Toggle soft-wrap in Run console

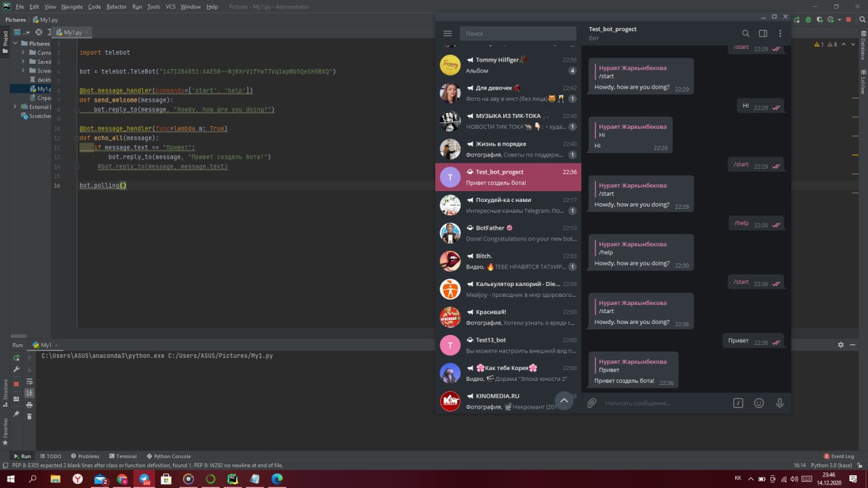pyautogui.click(x=29, y=382)
